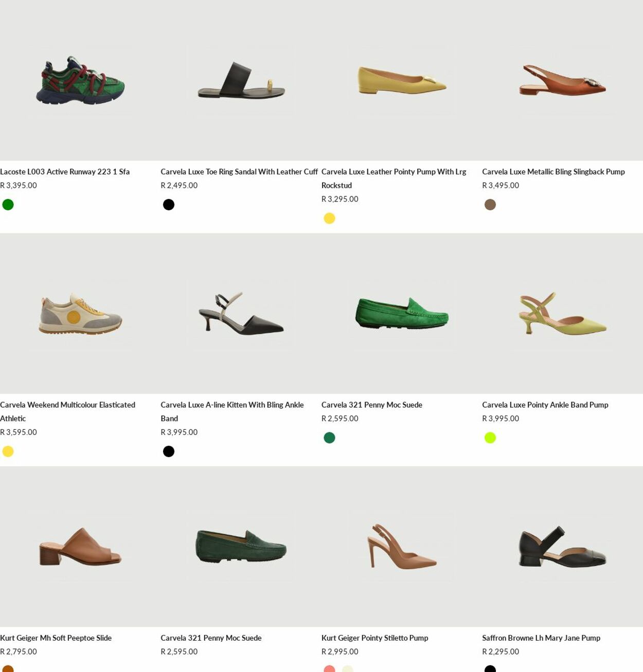The image size is (643, 672).
Task: Open Carvela Luxe Toe Ring Sandal With Leather Cuff
Action: [239, 172]
